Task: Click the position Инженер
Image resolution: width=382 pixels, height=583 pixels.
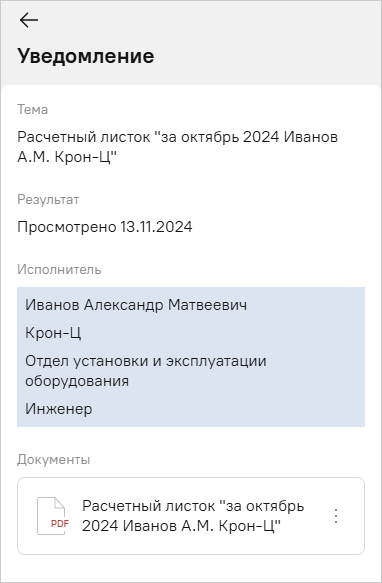Action: coord(58,409)
